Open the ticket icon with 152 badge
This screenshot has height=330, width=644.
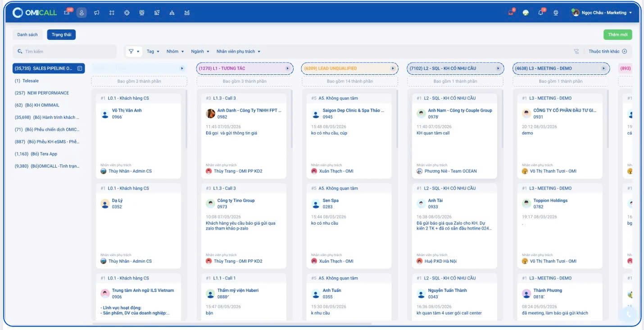[x=67, y=13]
